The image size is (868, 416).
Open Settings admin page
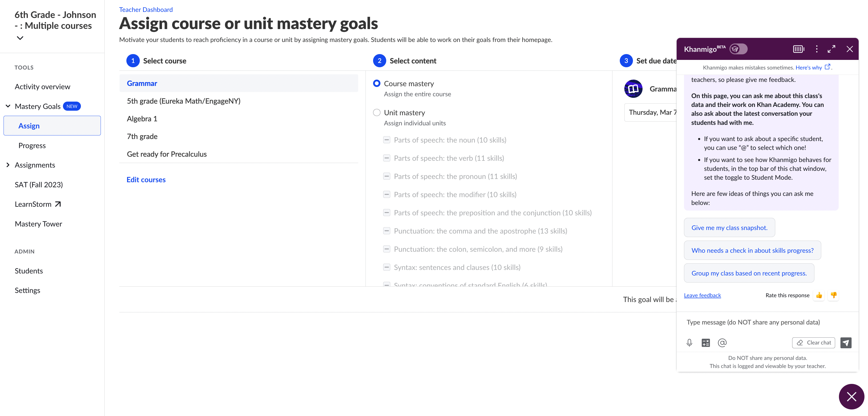27,290
